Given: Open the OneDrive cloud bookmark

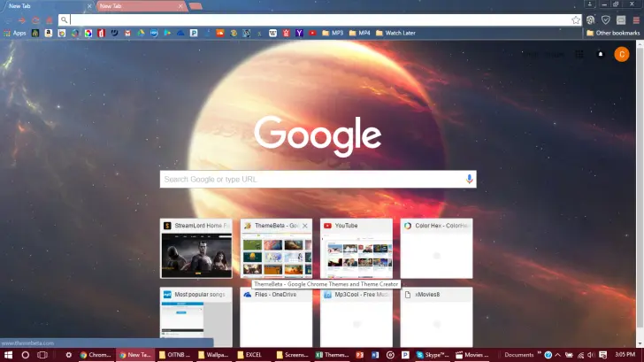Looking at the screenshot, I should (180, 33).
